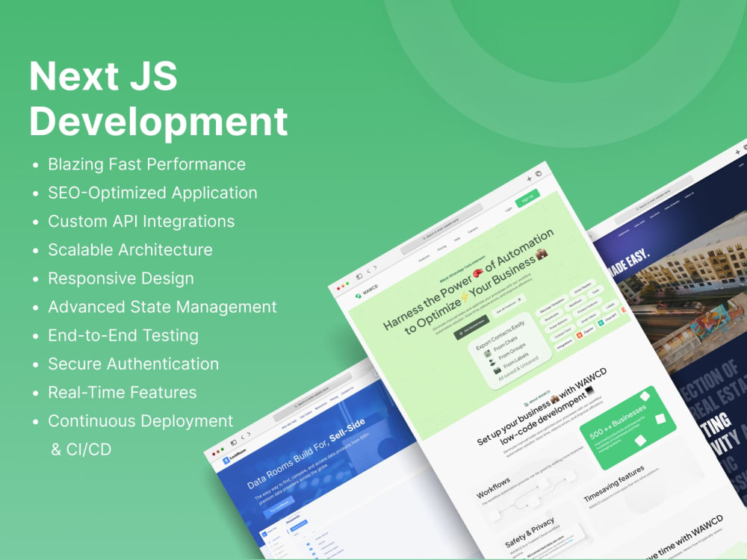Go forward in the WAWCD browser window
Viewport: 747px width, 560px height.
[376, 267]
